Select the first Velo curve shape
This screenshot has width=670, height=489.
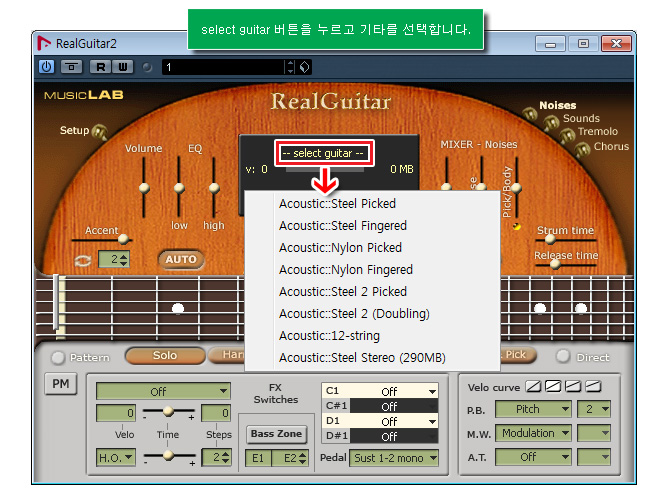pyautogui.click(x=533, y=386)
